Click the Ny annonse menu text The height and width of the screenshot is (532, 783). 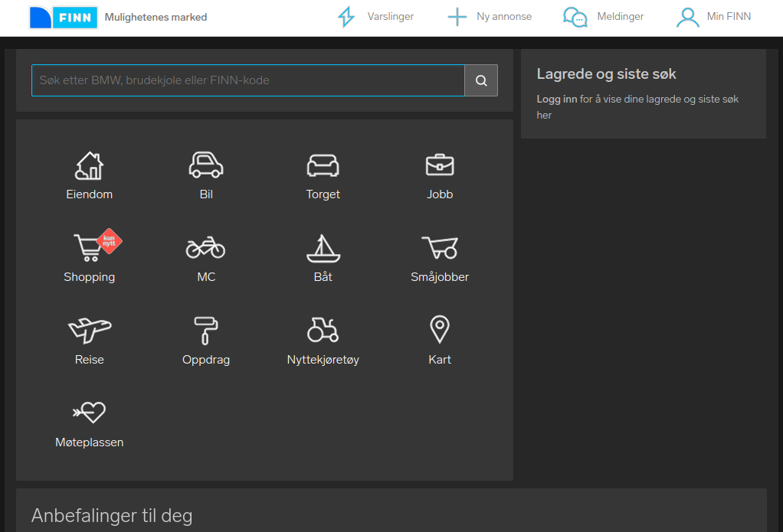click(504, 17)
